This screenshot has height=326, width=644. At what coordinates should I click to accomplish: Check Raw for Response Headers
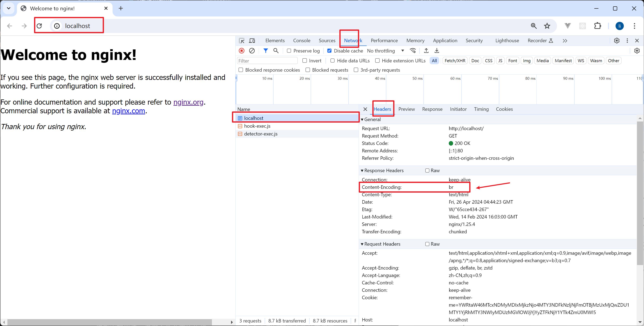427,171
